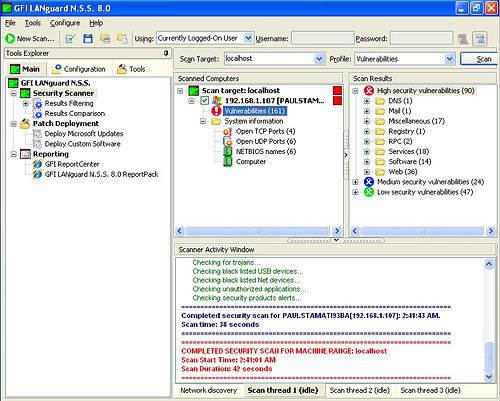The width and height of the screenshot is (500, 401).
Task: Expand the Results Filtering node
Action: tap(26, 104)
